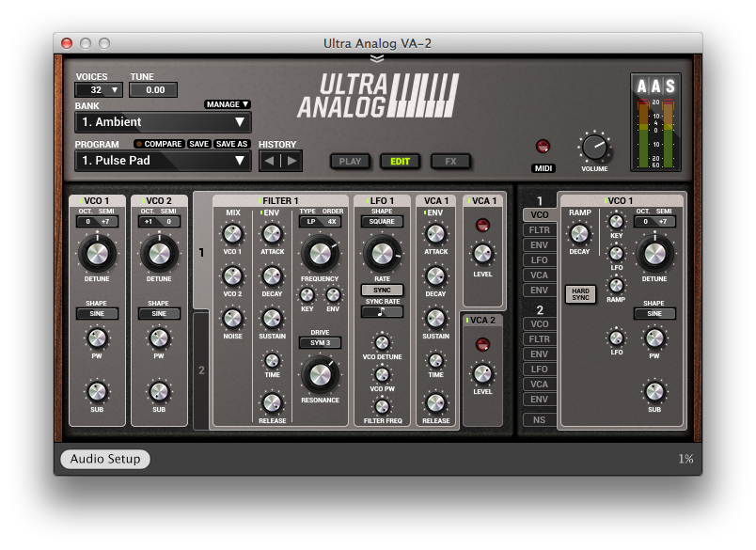Screen dimensions: 756x550
Task: Click the SAVE button
Action: 198,144
